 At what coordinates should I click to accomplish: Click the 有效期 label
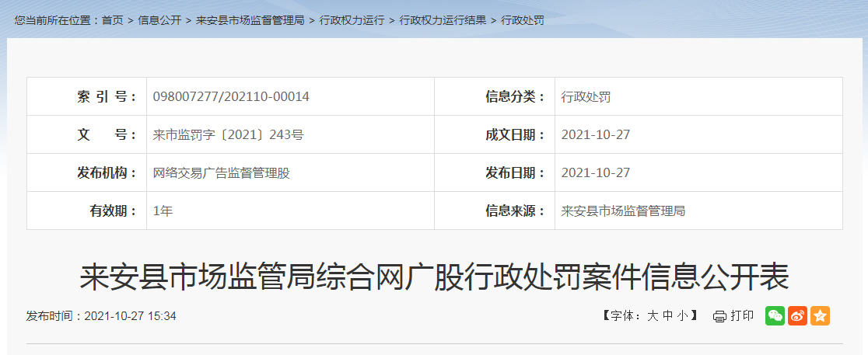(114, 211)
